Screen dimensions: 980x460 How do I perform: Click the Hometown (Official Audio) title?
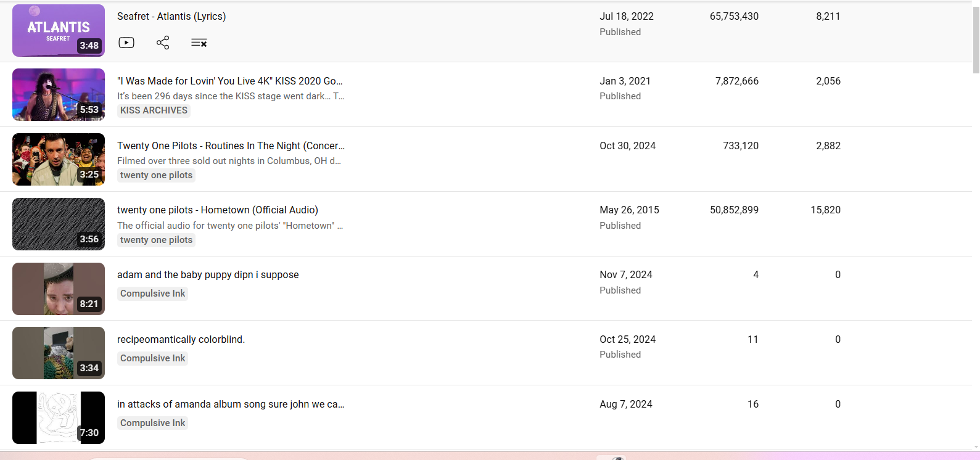tap(218, 210)
